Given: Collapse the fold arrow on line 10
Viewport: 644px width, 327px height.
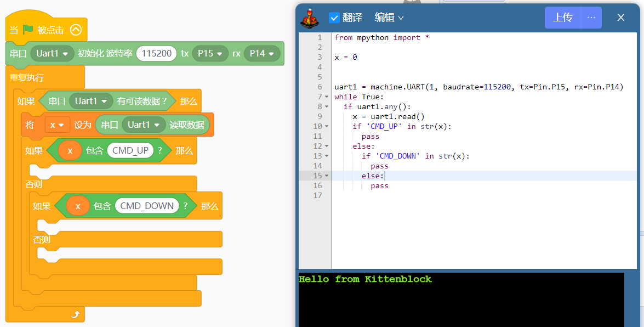Looking at the screenshot, I should tap(327, 127).
